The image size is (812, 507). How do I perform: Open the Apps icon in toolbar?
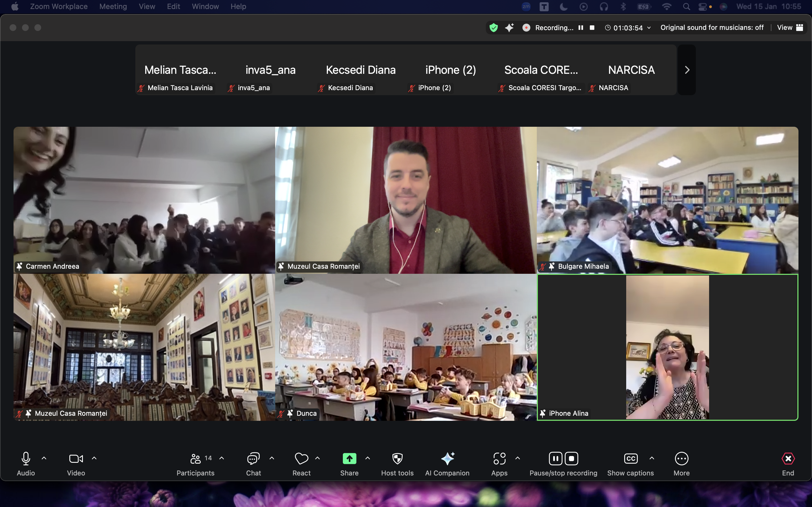coord(499,458)
